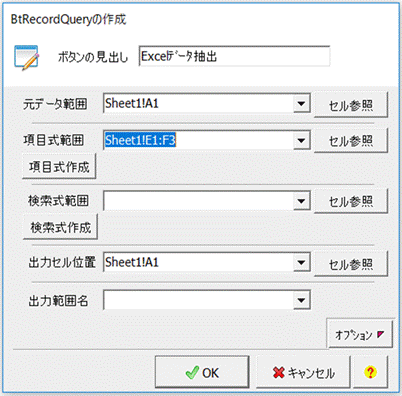Click the 検索式作成 button
402x396 pixels.
[x=60, y=227]
